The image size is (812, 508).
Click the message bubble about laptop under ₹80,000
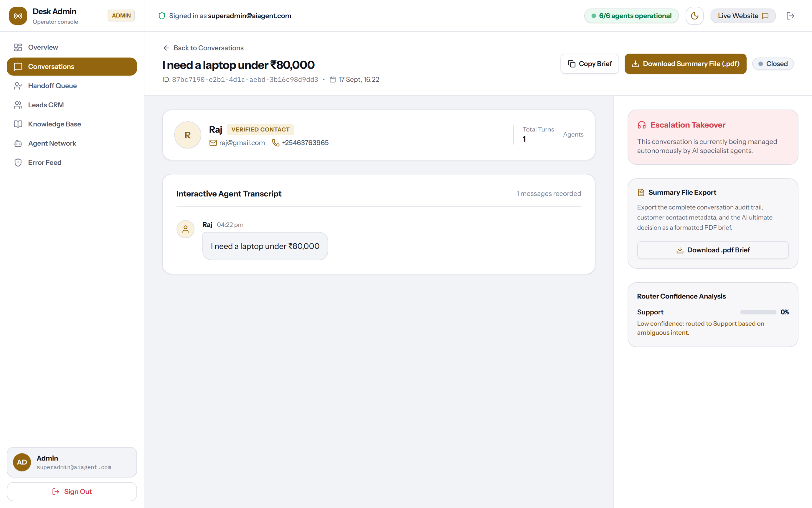[x=265, y=246]
